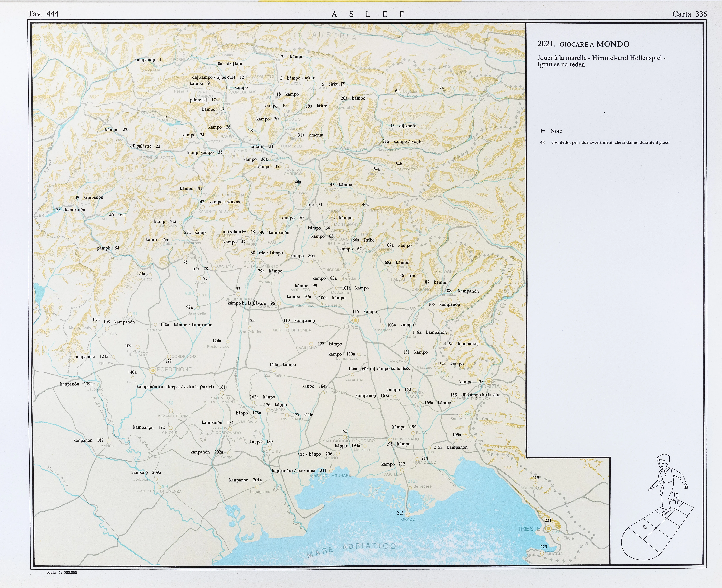
Task: Click the Muggia town marker circle
Action: point(542,553)
